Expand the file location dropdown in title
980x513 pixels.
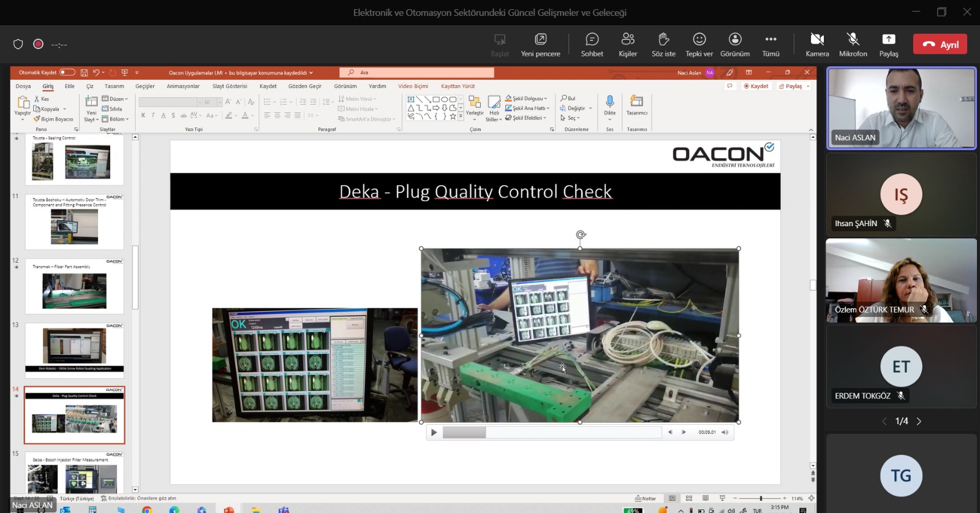311,73
